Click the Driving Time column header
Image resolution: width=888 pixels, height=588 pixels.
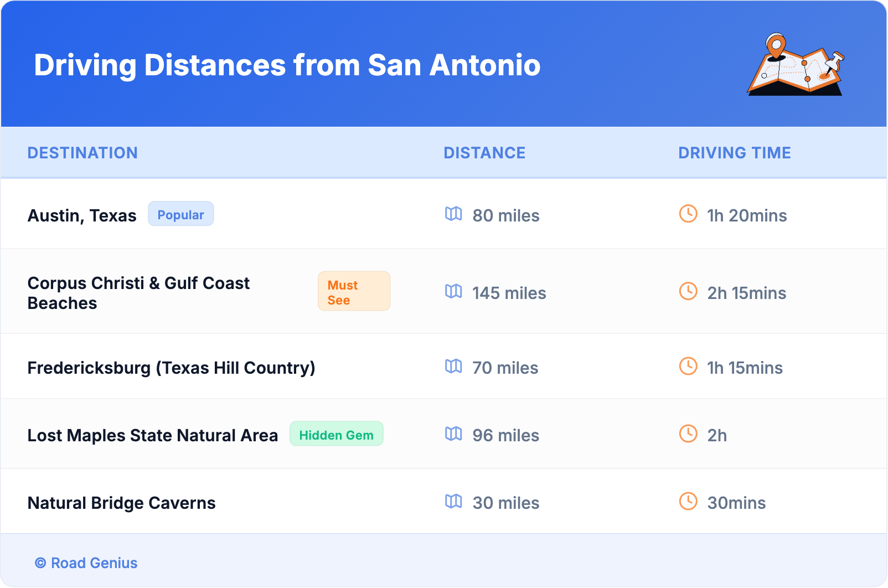pyautogui.click(x=734, y=153)
